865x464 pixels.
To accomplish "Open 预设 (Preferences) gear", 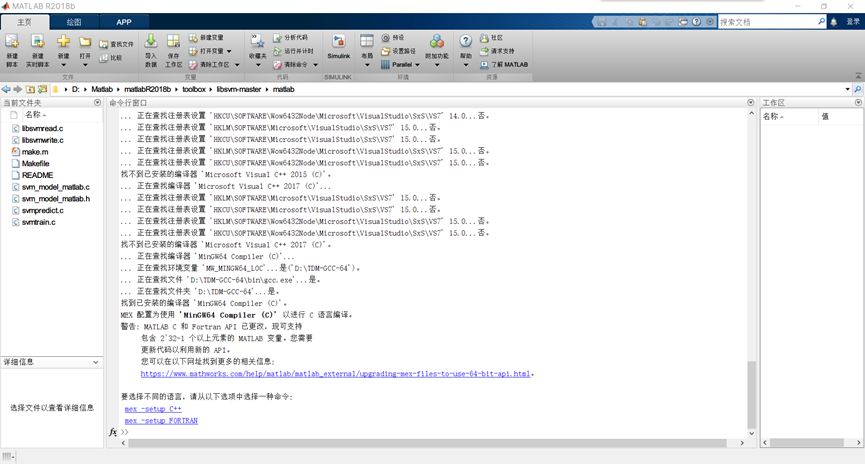I will pos(393,38).
